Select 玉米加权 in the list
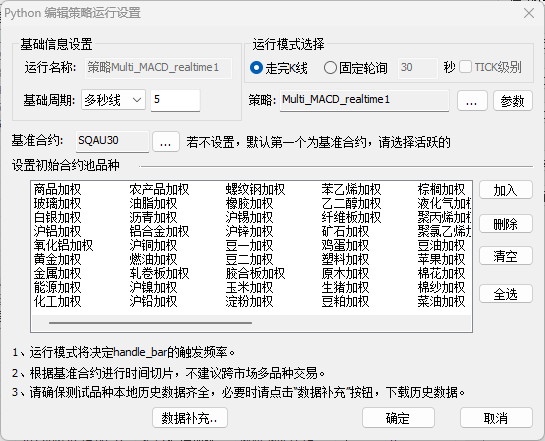This screenshot has height=441, width=545. tap(250, 287)
